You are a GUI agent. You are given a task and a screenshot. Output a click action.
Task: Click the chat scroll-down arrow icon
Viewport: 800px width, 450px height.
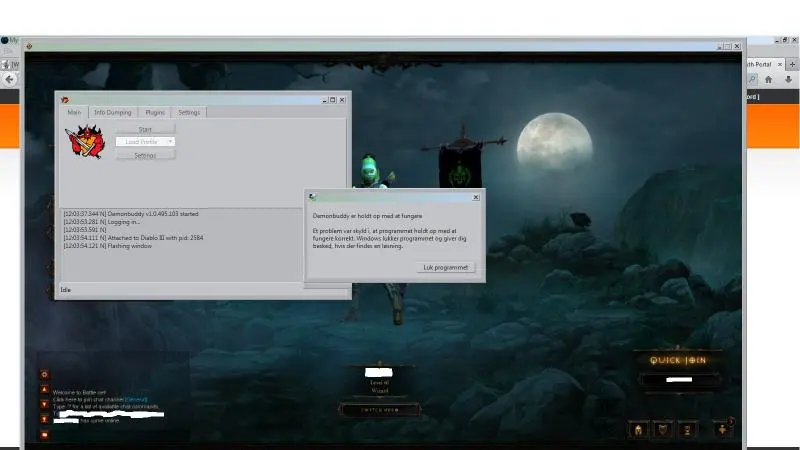tap(44, 404)
